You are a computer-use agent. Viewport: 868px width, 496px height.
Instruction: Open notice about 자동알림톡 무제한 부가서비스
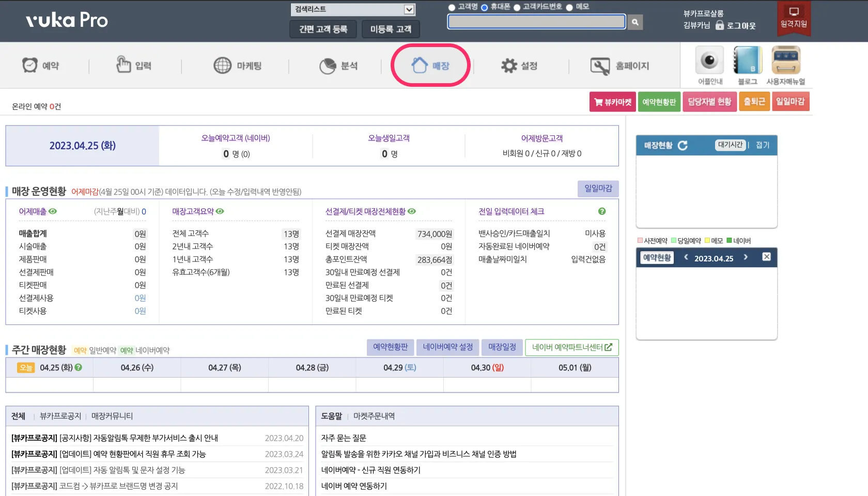115,438
